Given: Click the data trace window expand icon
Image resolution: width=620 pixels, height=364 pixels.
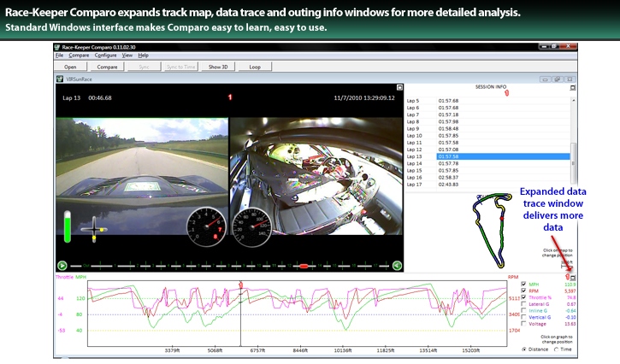Looking at the screenshot, I should pos(574,277).
